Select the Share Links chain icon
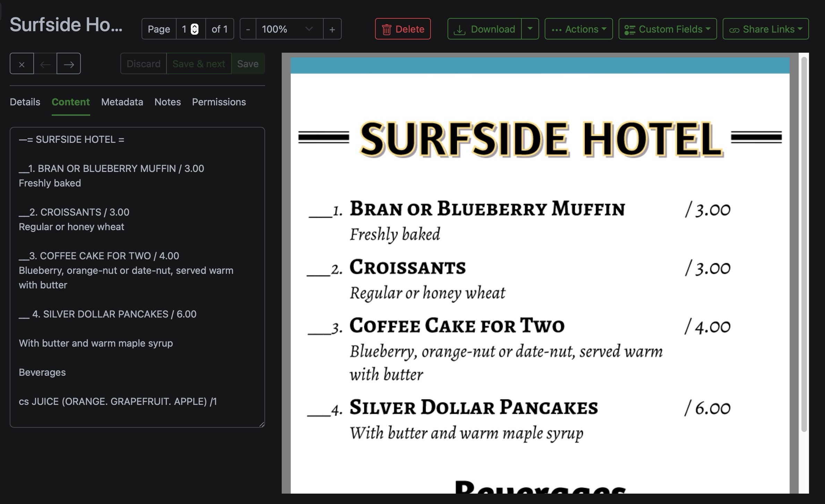The image size is (825, 504). pyautogui.click(x=734, y=29)
